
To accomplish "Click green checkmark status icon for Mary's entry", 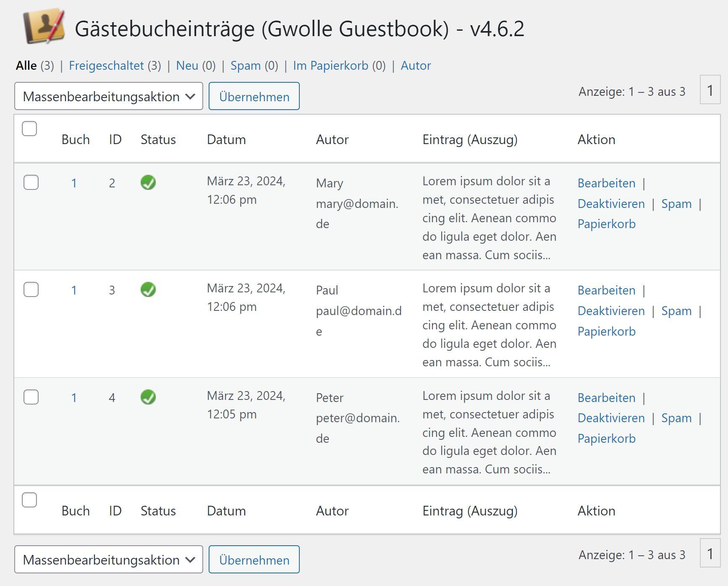I will (x=148, y=183).
